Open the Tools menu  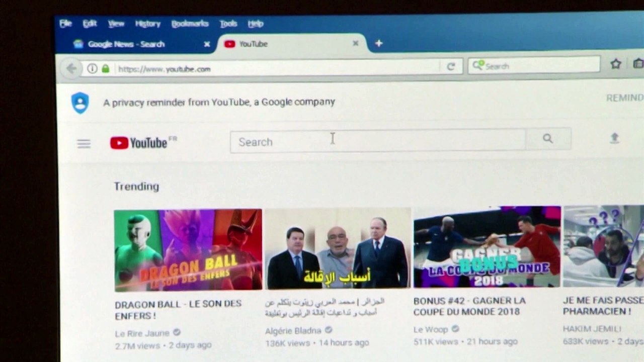tap(228, 24)
